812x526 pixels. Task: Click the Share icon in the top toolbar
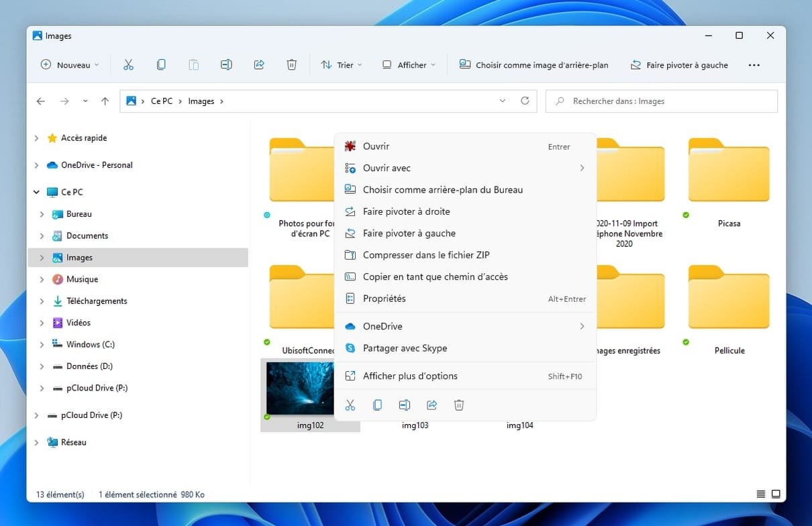pos(259,65)
